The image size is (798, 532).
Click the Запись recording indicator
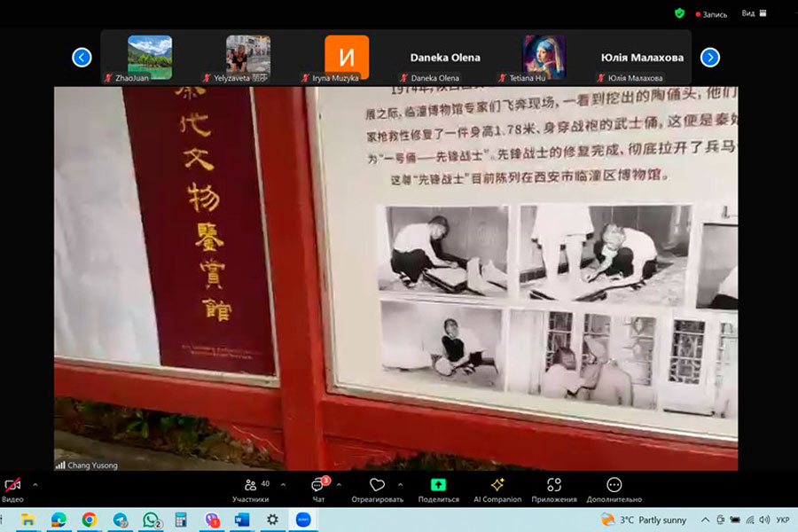[711, 14]
